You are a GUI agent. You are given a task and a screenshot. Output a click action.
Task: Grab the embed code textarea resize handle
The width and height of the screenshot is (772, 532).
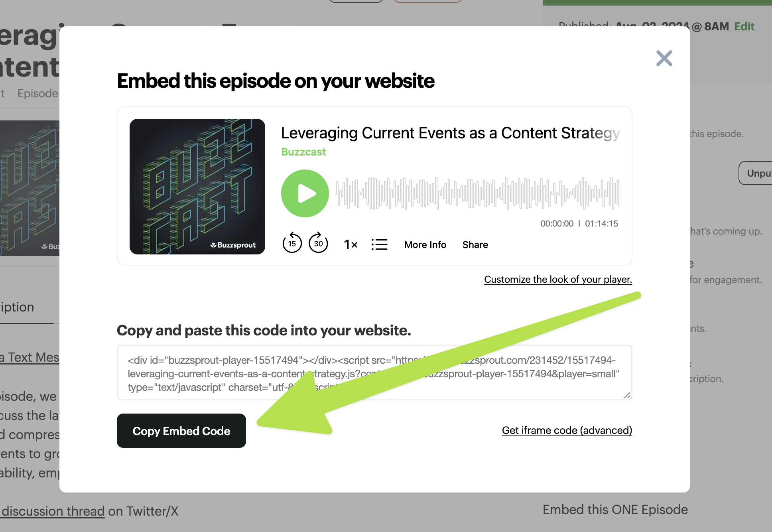[x=627, y=395]
